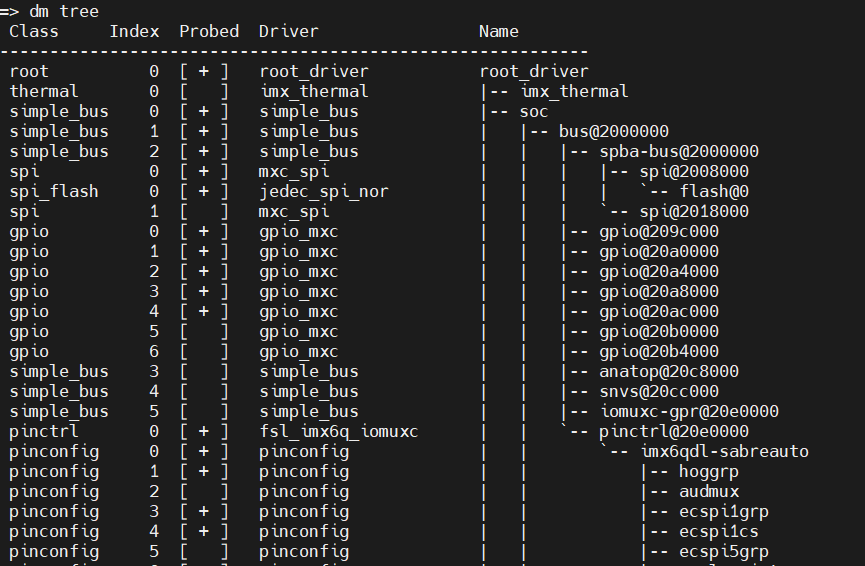
Task: Click the 'dm tree' command text
Action: tap(64, 11)
